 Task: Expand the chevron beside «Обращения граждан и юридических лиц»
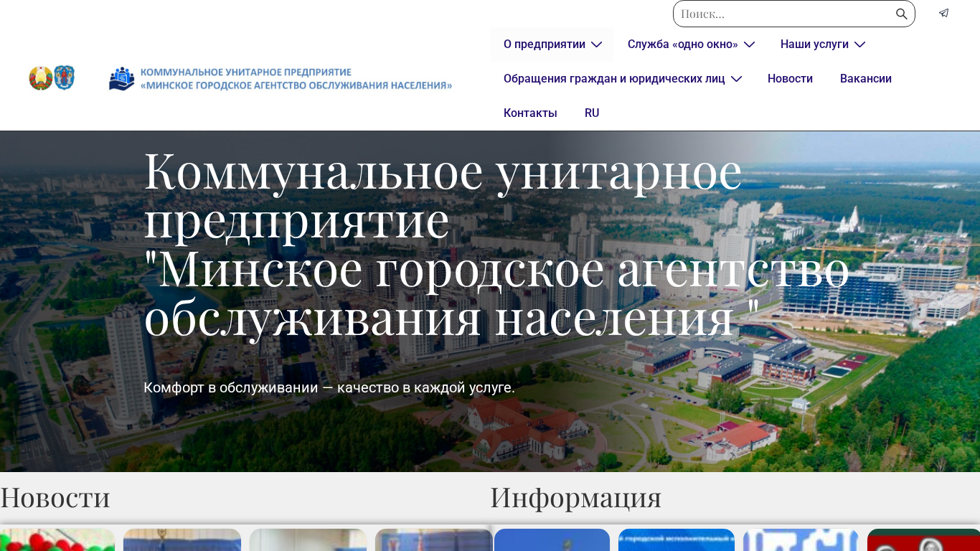coord(736,79)
